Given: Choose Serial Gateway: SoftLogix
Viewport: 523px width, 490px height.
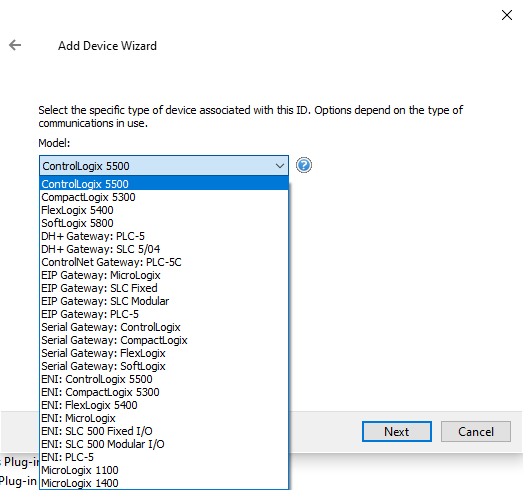Looking at the screenshot, I should [164, 366].
